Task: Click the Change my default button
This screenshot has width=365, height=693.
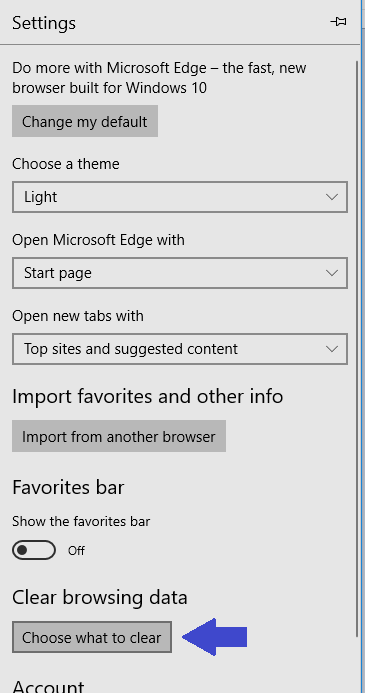Action: pos(85,121)
